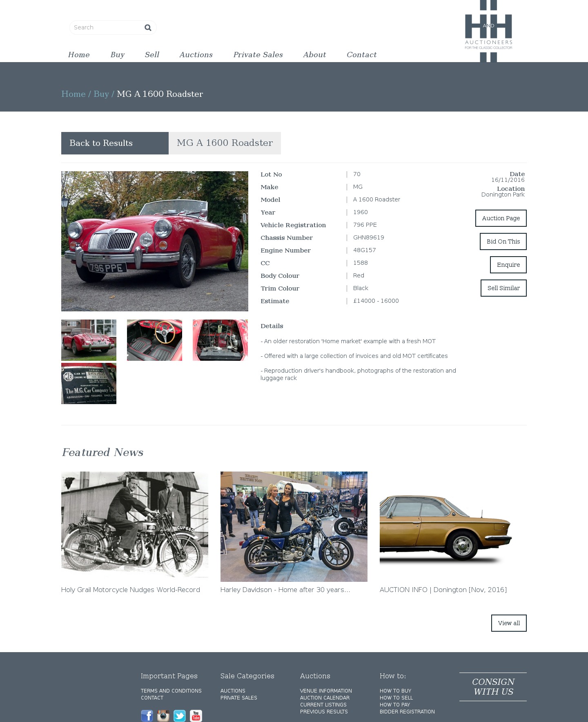View MG chassis plate thumbnail
Viewport: 588px width, 722px height.
point(89,383)
